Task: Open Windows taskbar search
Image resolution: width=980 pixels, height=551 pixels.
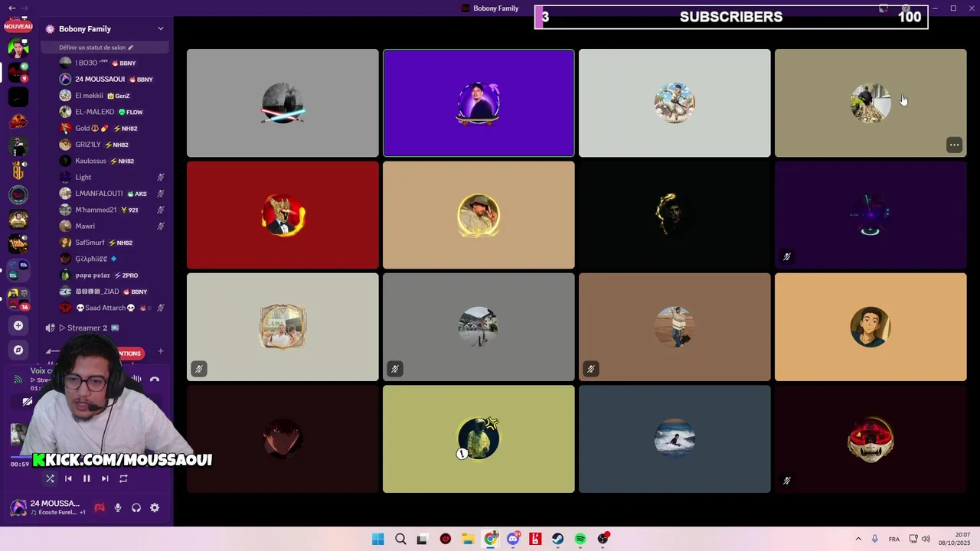Action: coord(400,539)
